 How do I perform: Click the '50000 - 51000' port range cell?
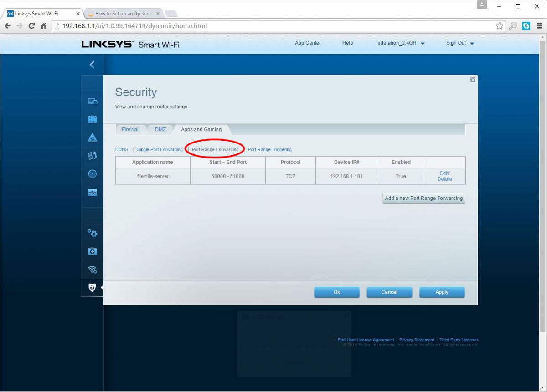[x=228, y=176]
